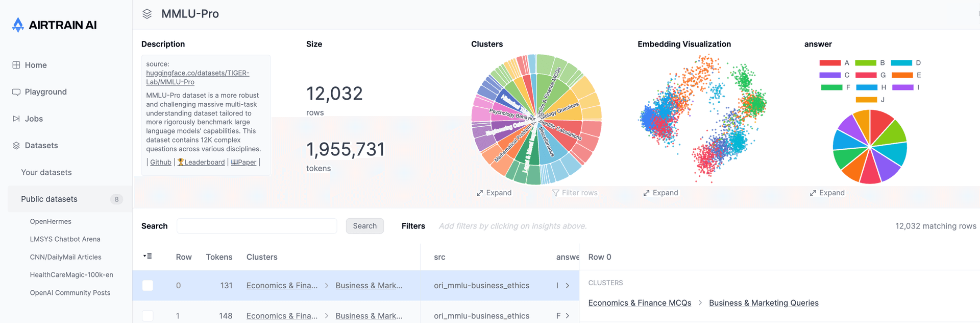Click the Home grid icon in sidebar
980x323 pixels.
pos(16,65)
